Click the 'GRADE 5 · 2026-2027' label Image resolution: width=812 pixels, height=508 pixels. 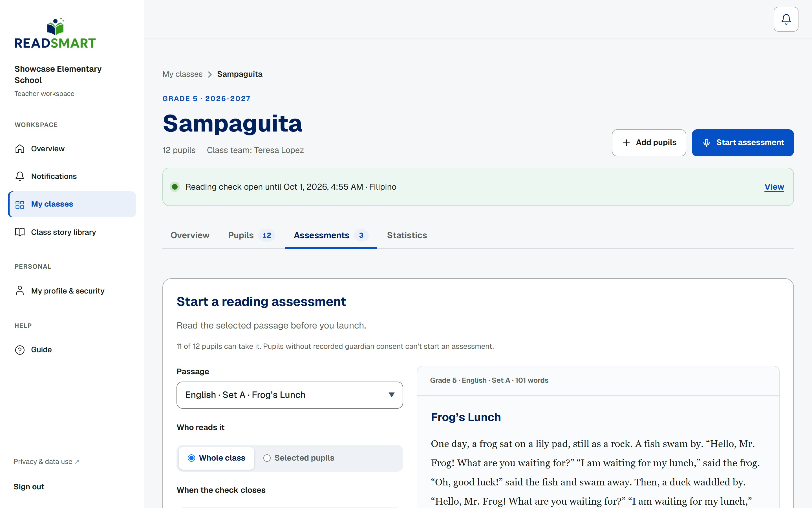206,98
